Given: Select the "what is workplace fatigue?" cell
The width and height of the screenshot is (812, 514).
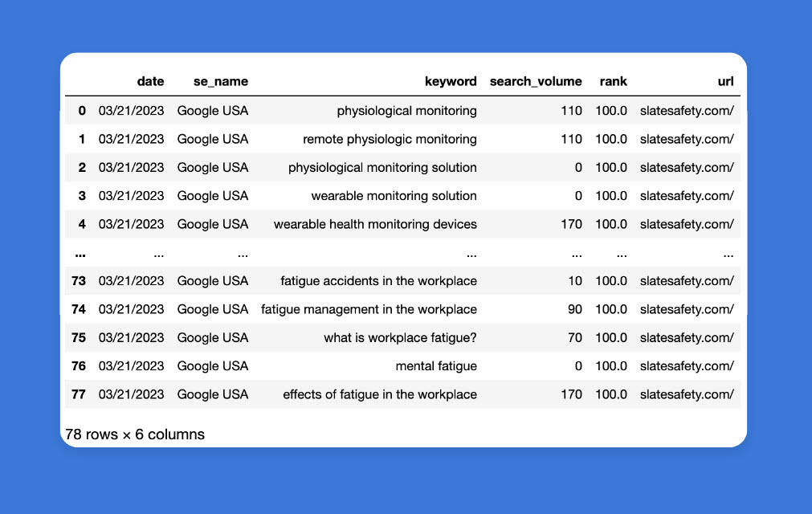Looking at the screenshot, I should 400,338.
